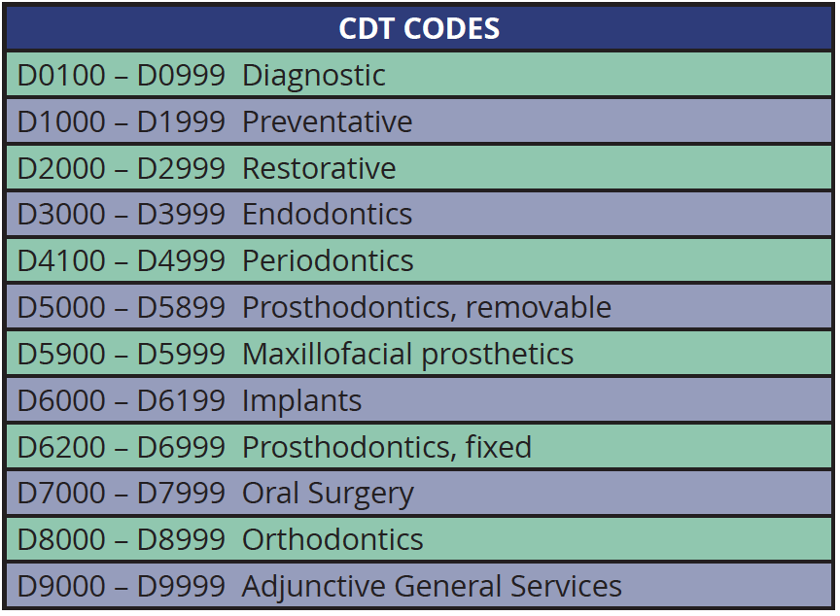Click the D6000 – D6199 code range

pyautogui.click(x=122, y=400)
